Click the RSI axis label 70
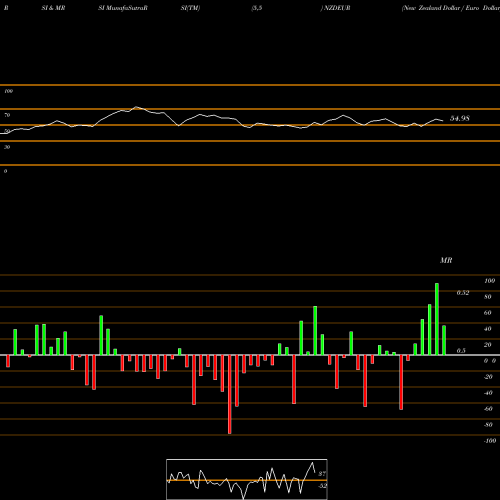 pos(7,115)
